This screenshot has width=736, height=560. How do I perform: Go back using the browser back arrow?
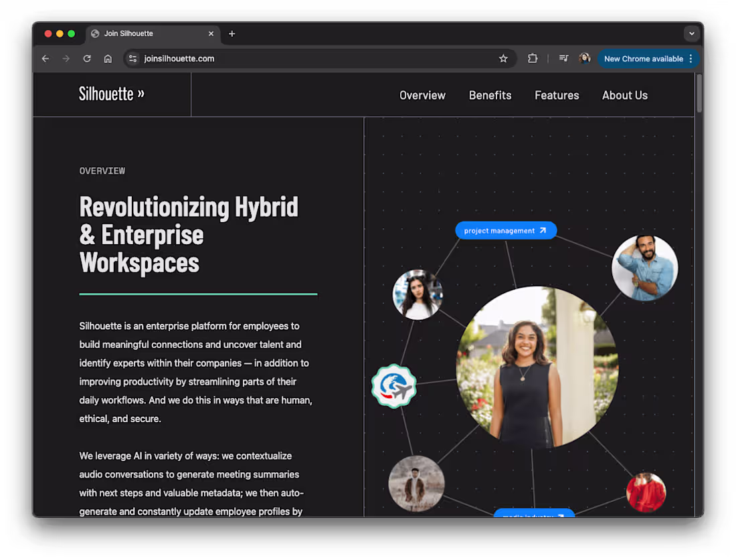click(x=45, y=58)
